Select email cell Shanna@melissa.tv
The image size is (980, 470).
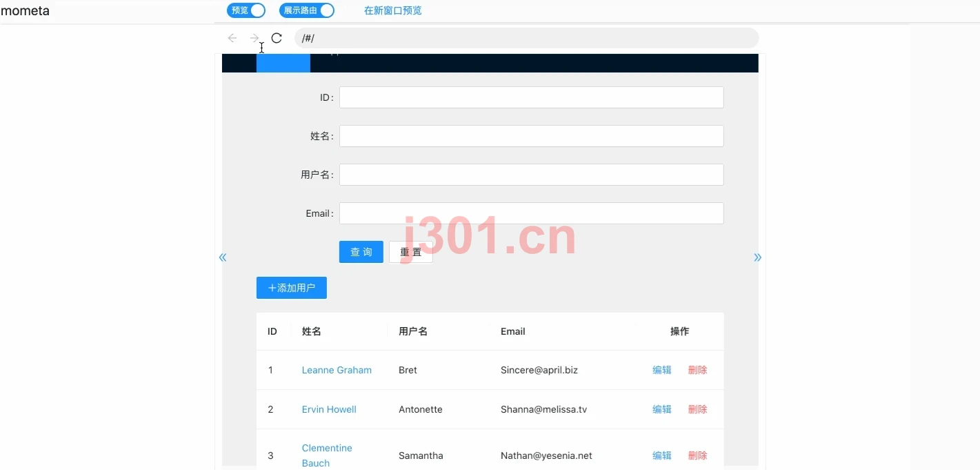(544, 409)
